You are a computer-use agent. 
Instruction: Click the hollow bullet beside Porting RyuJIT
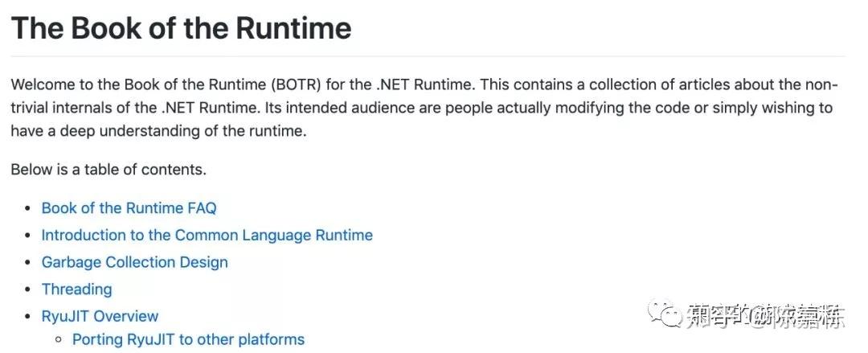coord(59,339)
